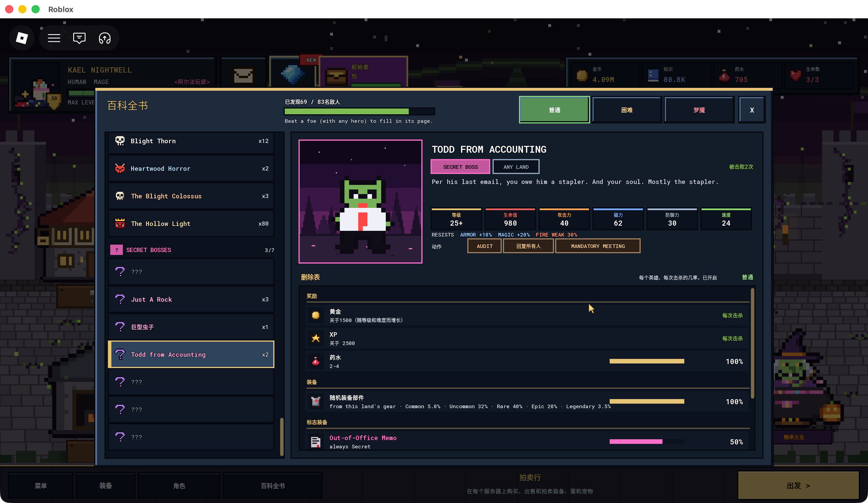Image resolution: width=868 pixels, height=503 pixels.
Task: Open the 菜单 bottom menu tab
Action: pos(41,485)
